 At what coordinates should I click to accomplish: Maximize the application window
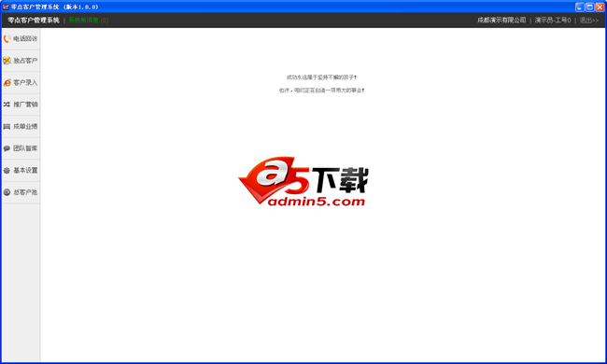tap(589, 7)
